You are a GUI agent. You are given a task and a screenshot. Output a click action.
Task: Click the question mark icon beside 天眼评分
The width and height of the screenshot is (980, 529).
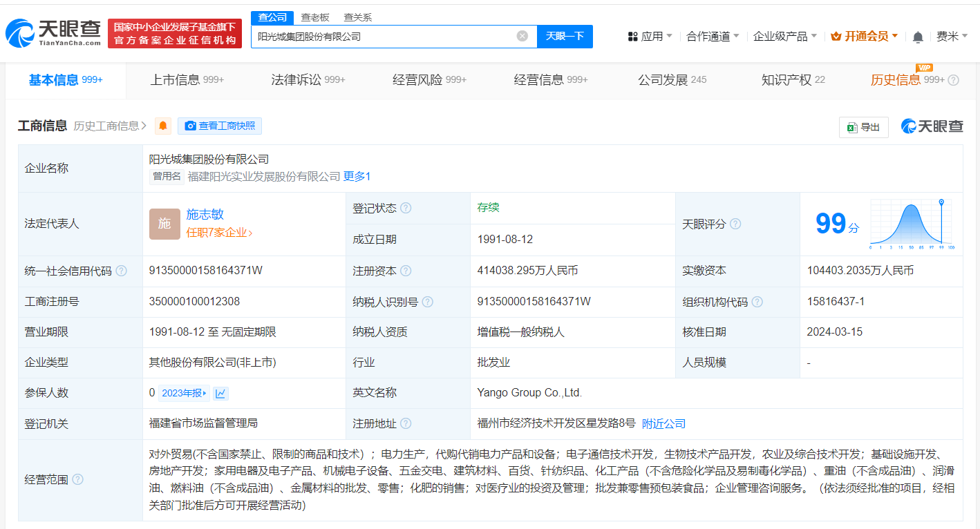tap(735, 224)
